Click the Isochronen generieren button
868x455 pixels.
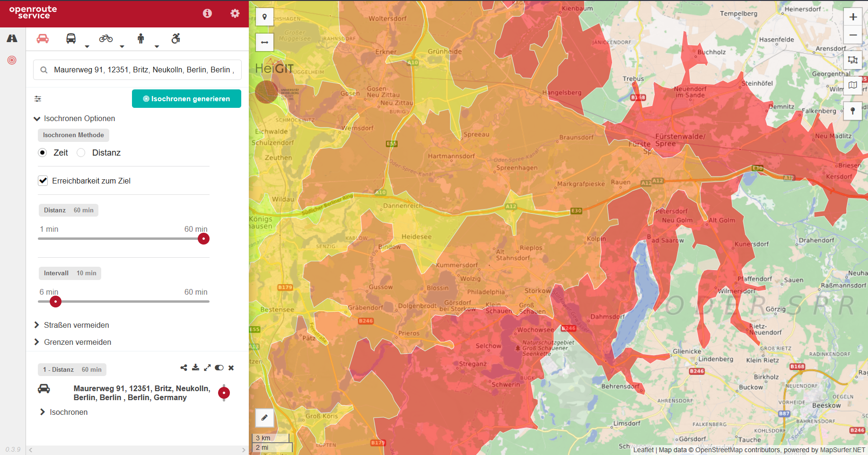tap(186, 99)
